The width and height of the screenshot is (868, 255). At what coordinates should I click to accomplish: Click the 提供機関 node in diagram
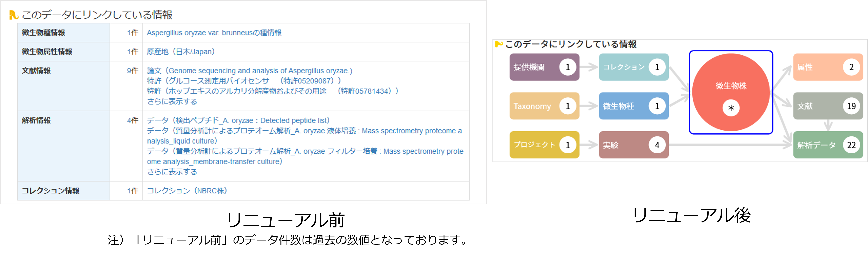click(x=544, y=67)
